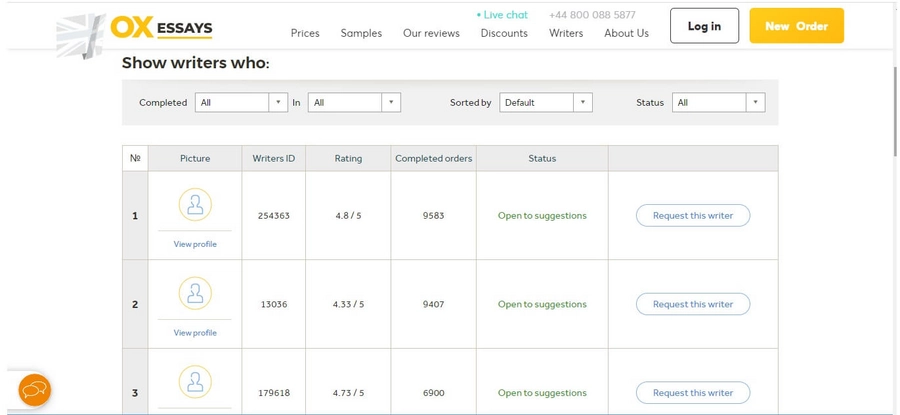Open the Samples menu item
Image resolution: width=900 pixels, height=415 pixels.
pos(361,33)
